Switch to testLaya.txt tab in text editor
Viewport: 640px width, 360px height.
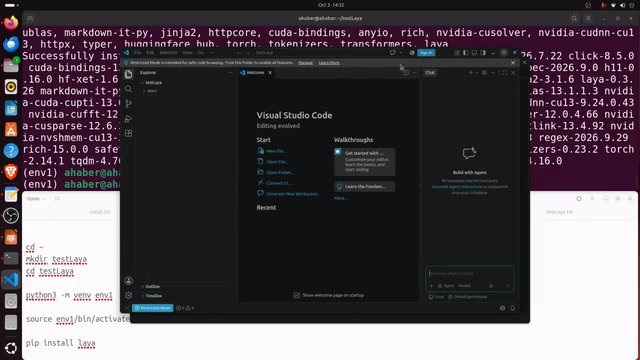point(559,212)
